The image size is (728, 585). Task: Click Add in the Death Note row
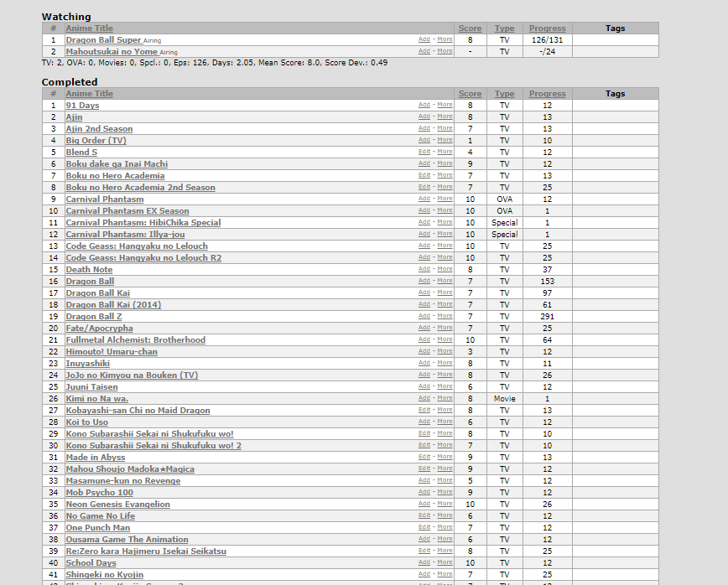coord(424,269)
